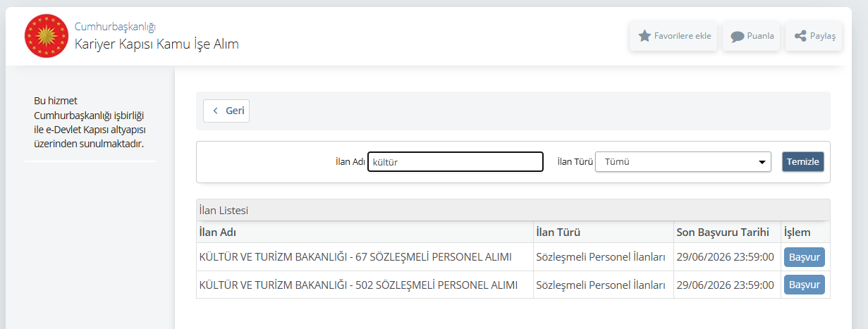
Task: Click the İlan Adı search field
Action: (x=456, y=162)
